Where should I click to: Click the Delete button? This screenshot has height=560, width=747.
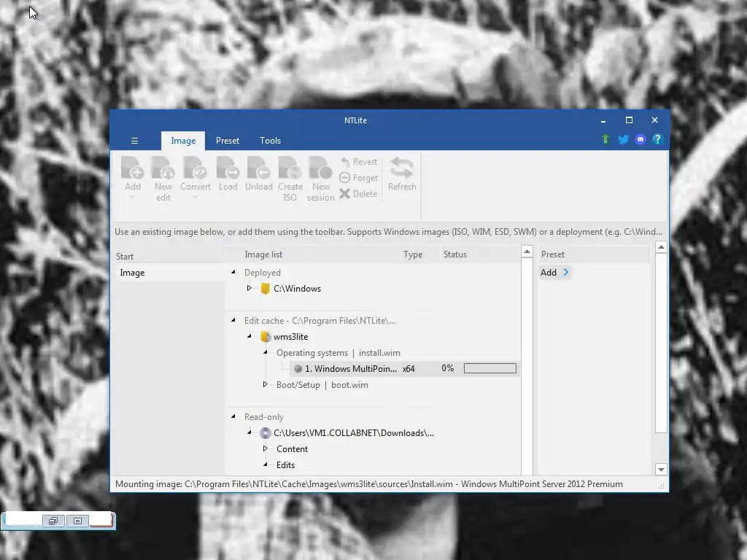point(358,194)
